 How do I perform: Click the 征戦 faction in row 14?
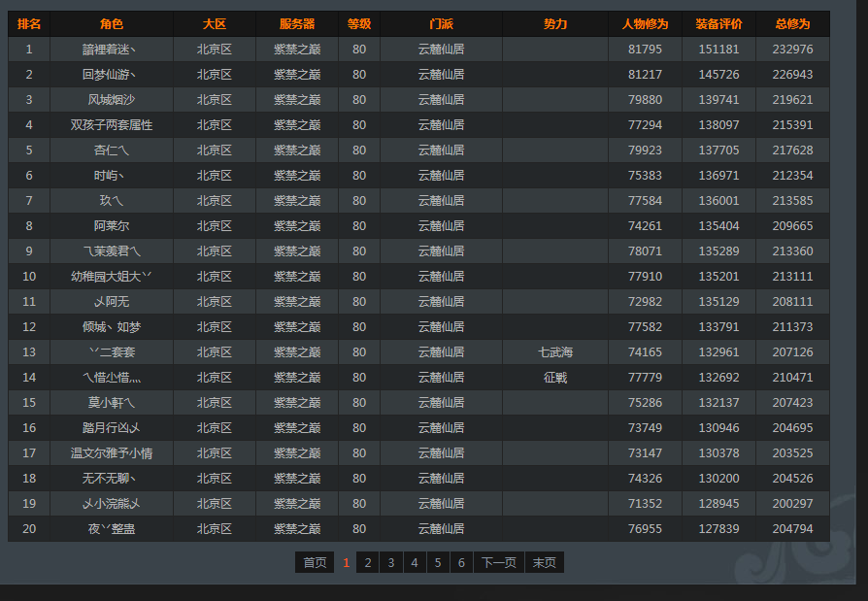(555, 378)
